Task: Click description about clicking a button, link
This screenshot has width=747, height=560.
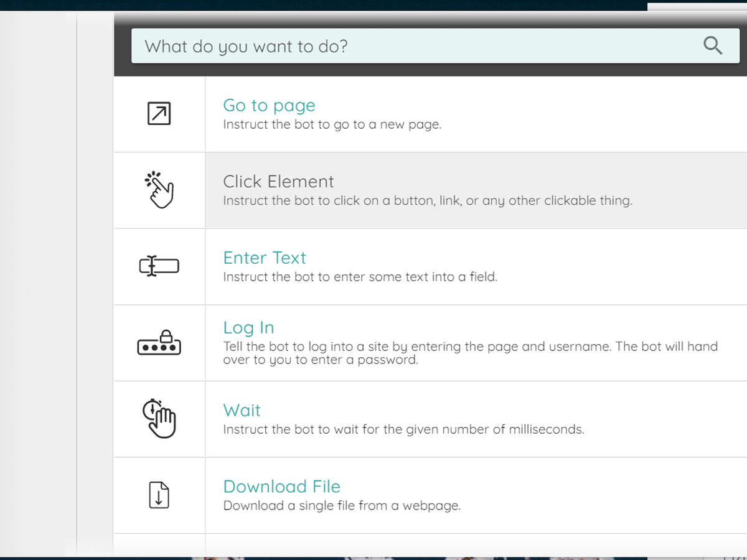Action: (x=428, y=201)
